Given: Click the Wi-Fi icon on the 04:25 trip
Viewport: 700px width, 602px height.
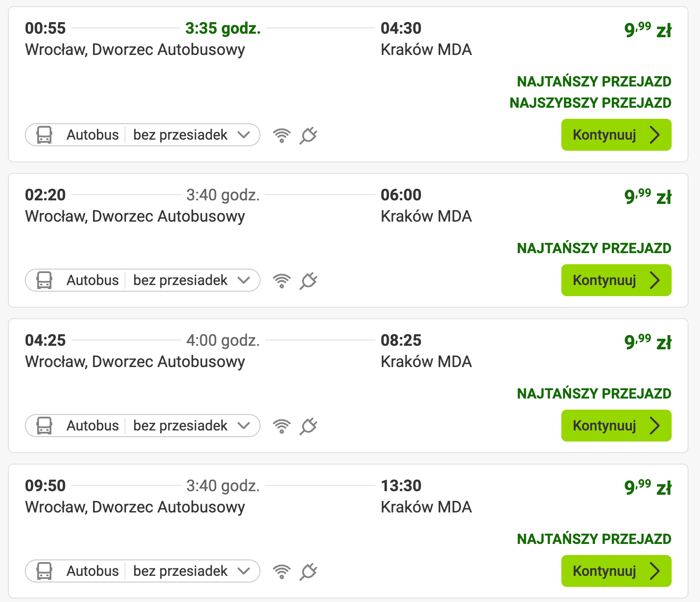Looking at the screenshot, I should tap(282, 426).
